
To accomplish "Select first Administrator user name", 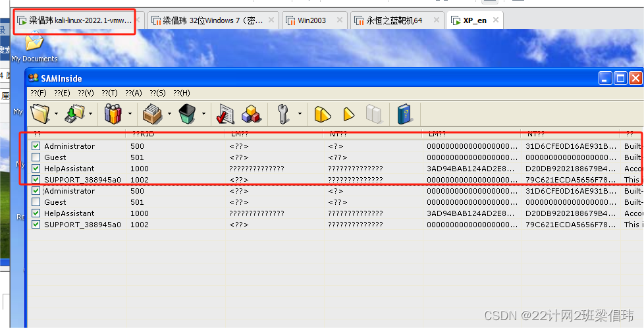I will coord(69,146).
